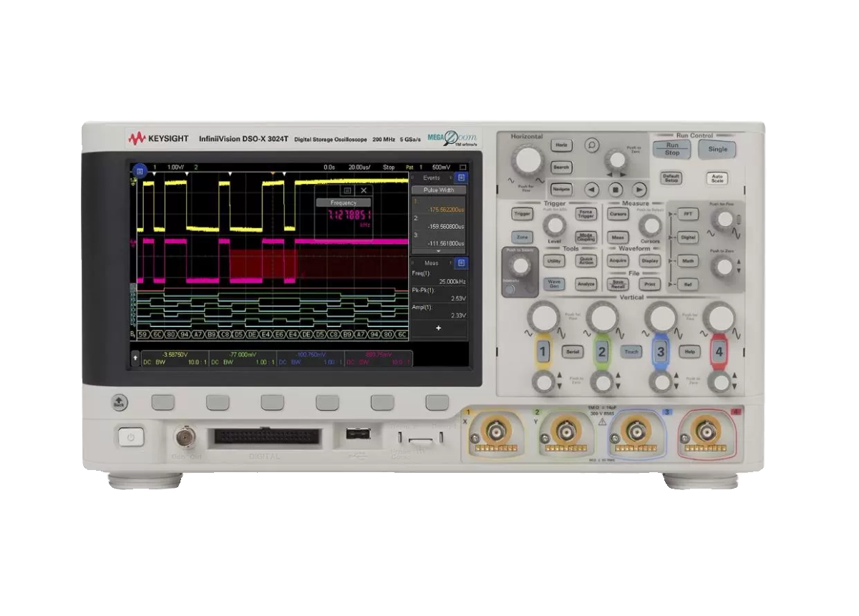Push the Auto Scale key

click(x=717, y=178)
